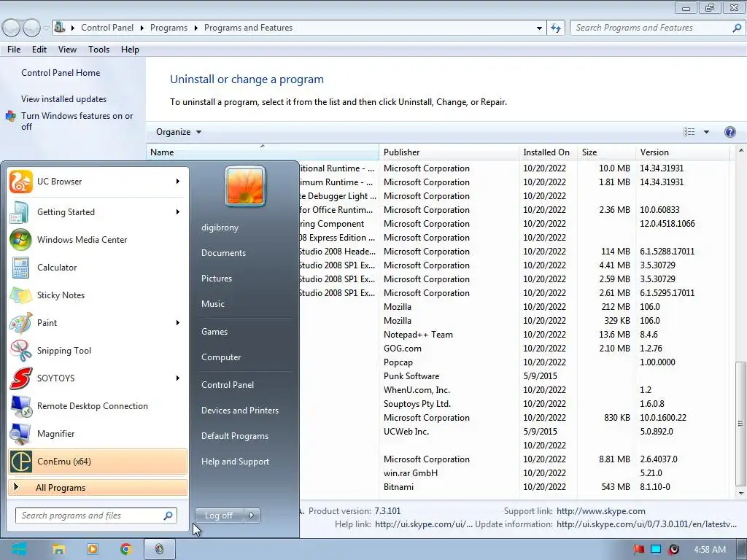Image resolution: width=747 pixels, height=560 pixels.
Task: Open shutdown options arrow next to Log off
Action: tap(252, 516)
